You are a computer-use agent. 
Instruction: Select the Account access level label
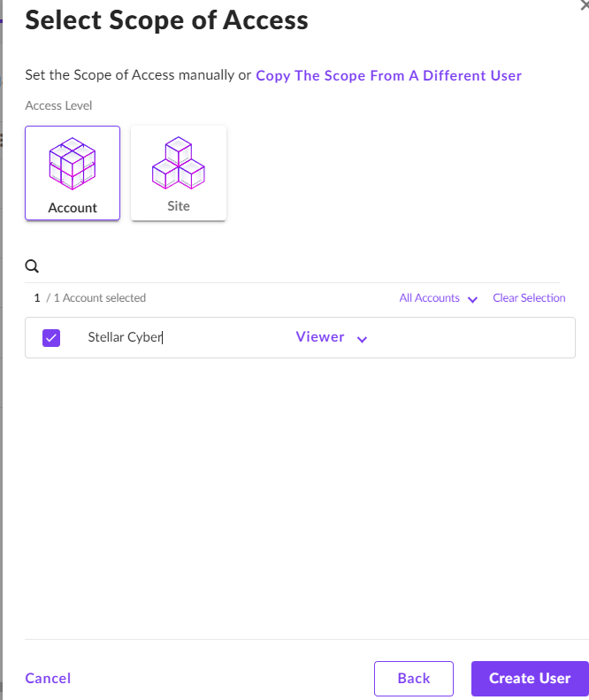73,208
